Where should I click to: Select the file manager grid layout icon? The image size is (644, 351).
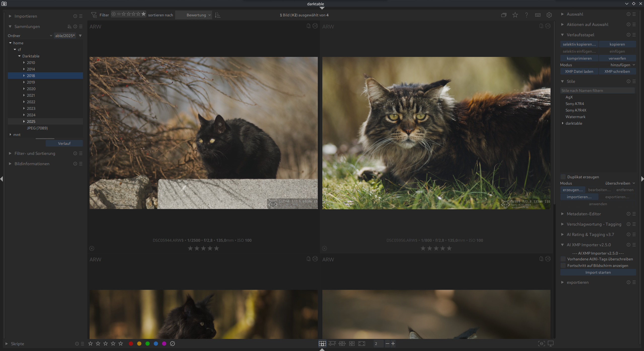(x=322, y=343)
